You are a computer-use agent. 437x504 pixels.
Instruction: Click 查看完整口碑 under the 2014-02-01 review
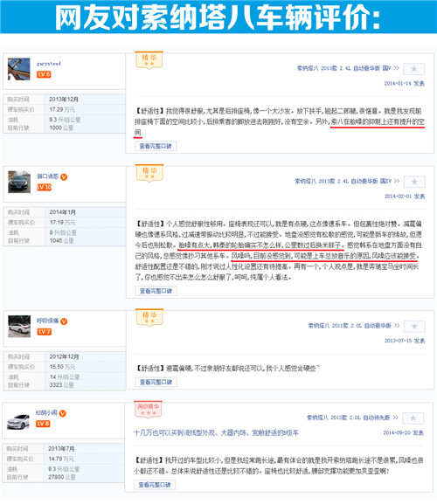coord(156,291)
